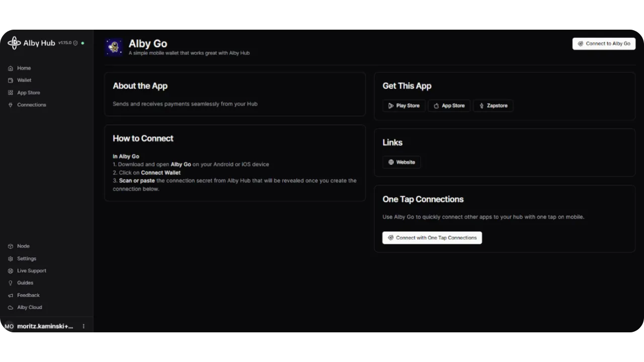This screenshot has width=644, height=362.
Task: Select Connections in the sidebar
Action: point(31,105)
